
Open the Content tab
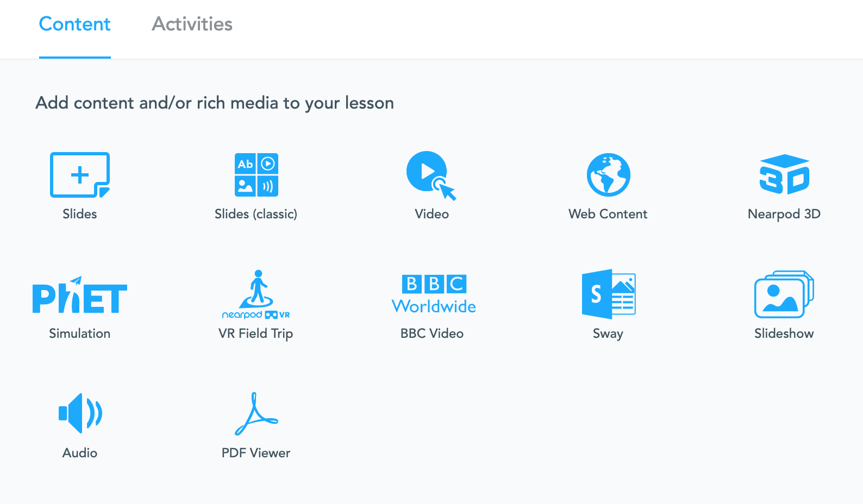pyautogui.click(x=75, y=24)
